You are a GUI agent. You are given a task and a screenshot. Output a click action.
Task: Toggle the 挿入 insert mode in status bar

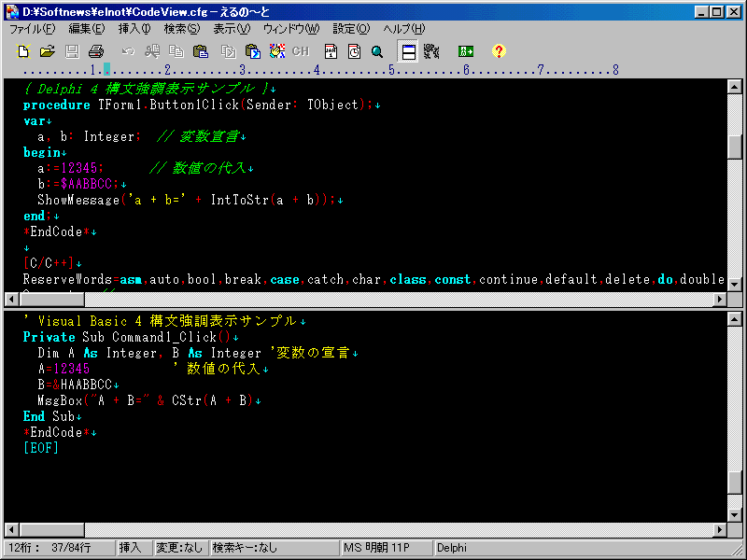tap(130, 548)
